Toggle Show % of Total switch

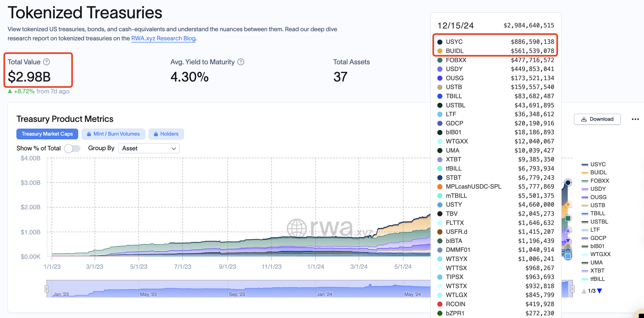point(72,148)
